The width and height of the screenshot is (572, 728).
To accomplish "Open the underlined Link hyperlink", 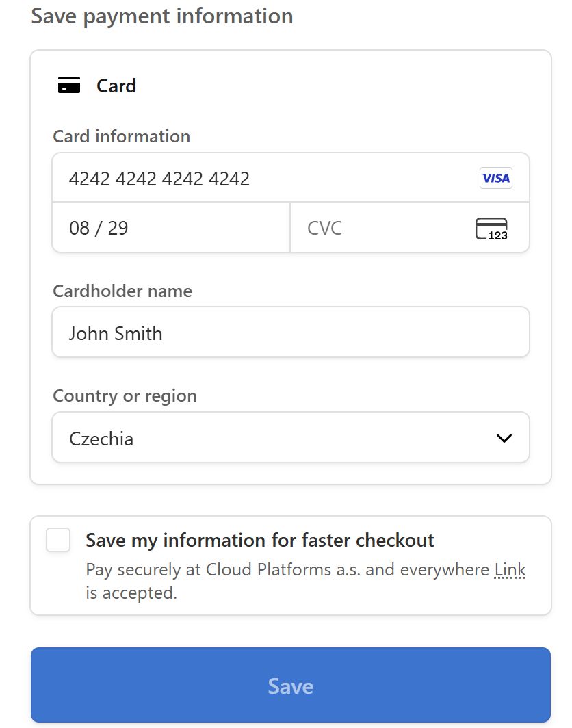I will (x=510, y=569).
